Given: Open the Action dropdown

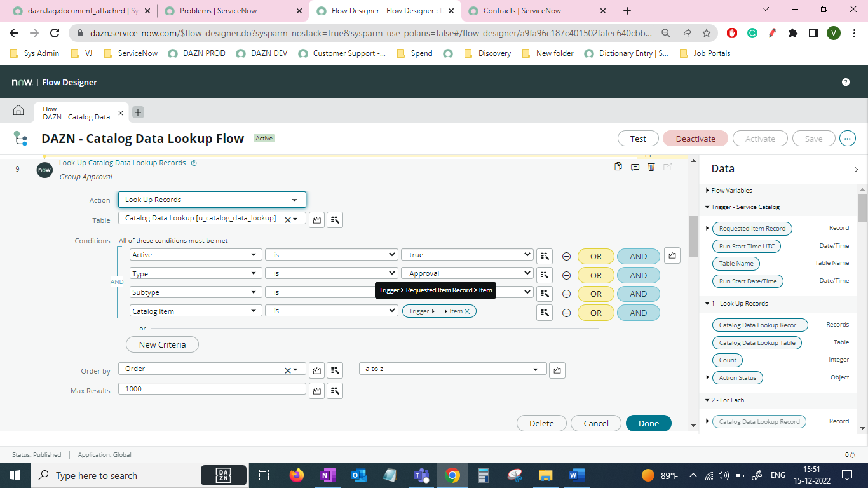Looking at the screenshot, I should coord(212,200).
